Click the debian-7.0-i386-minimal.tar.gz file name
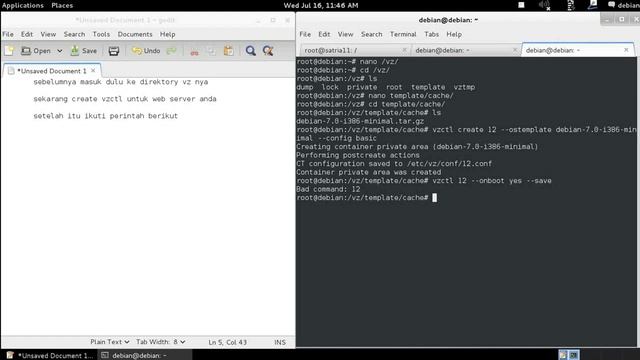 pos(360,121)
